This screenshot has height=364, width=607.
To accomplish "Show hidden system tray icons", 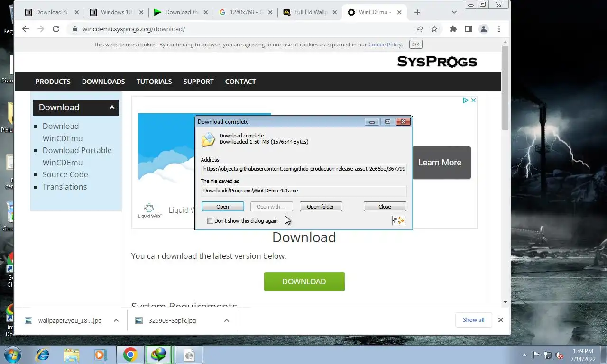I will [525, 355].
